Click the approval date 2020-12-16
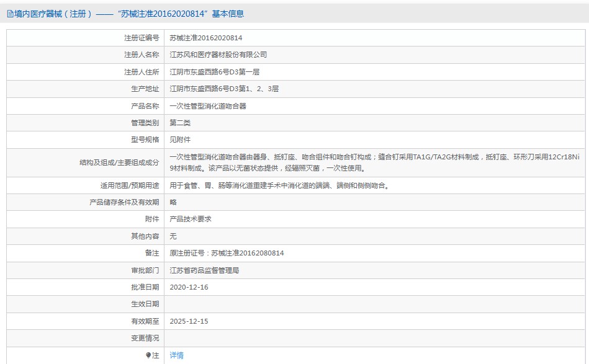The width and height of the screenshot is (589, 364). pyautogui.click(x=189, y=287)
